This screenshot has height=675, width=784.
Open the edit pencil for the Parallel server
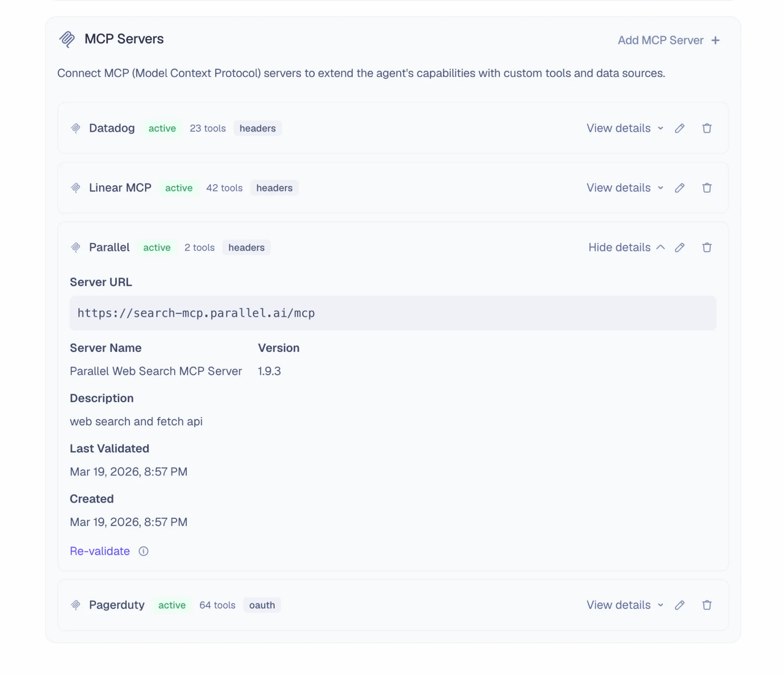(x=679, y=247)
